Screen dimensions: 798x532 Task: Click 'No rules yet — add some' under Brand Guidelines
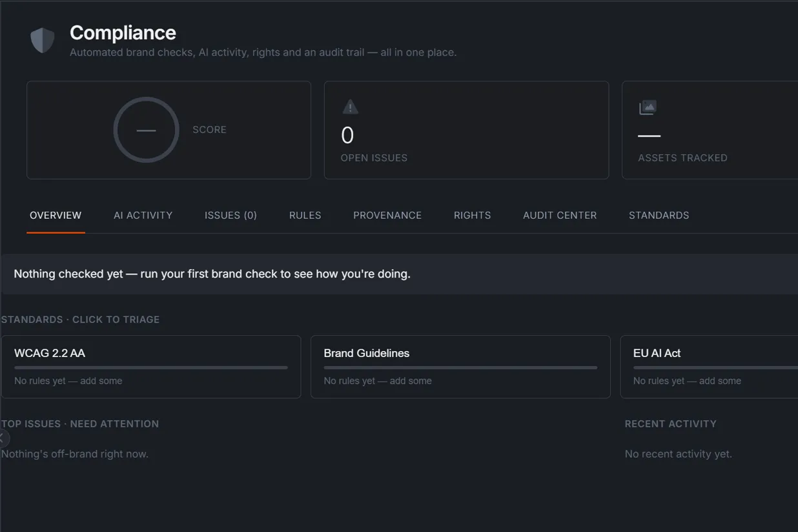coord(378,381)
